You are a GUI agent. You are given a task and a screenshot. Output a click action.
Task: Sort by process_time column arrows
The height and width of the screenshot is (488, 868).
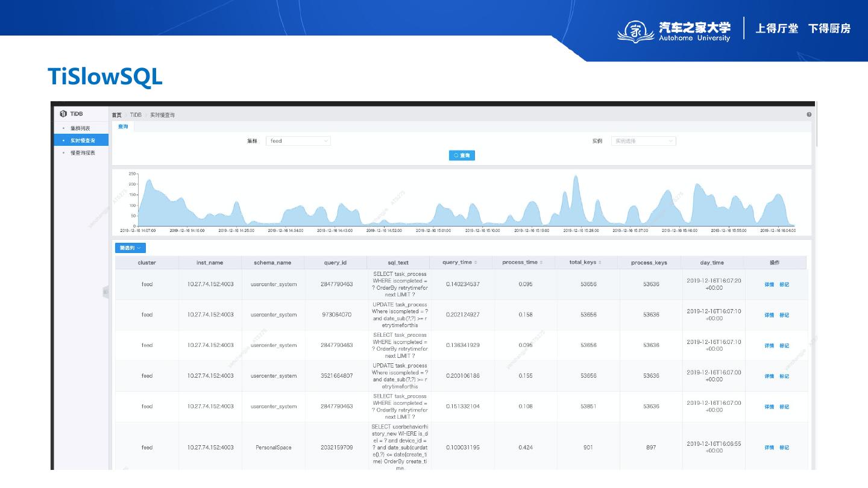[541, 263]
